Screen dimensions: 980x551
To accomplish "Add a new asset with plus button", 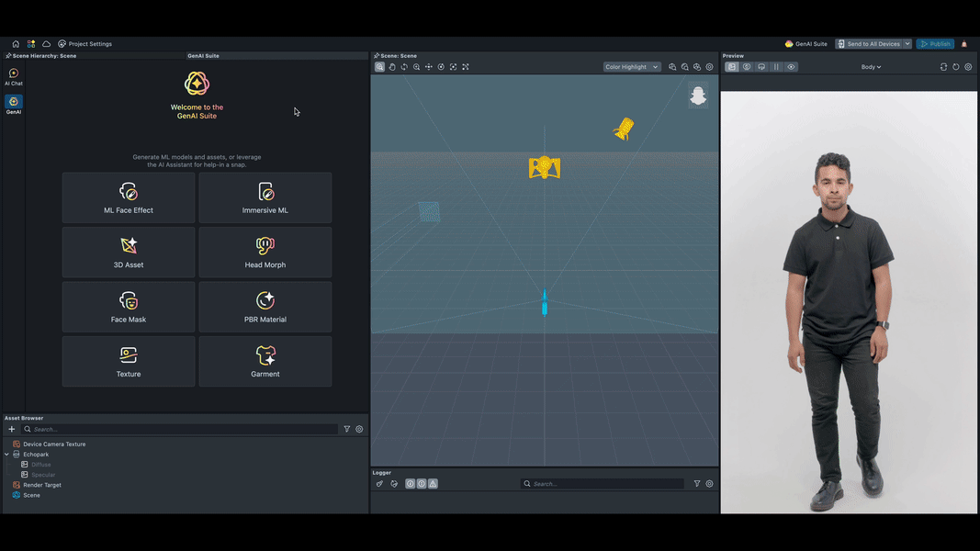I will tap(11, 429).
